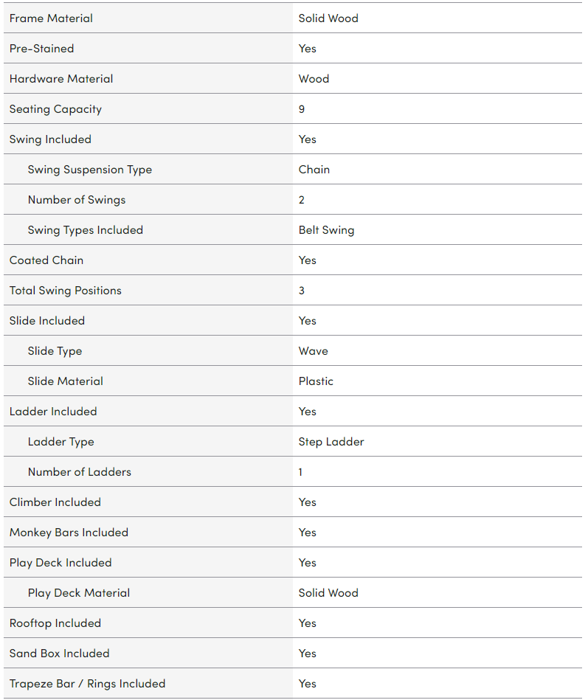588x700 pixels.
Task: Select the Step Ladder value
Action: tap(331, 442)
